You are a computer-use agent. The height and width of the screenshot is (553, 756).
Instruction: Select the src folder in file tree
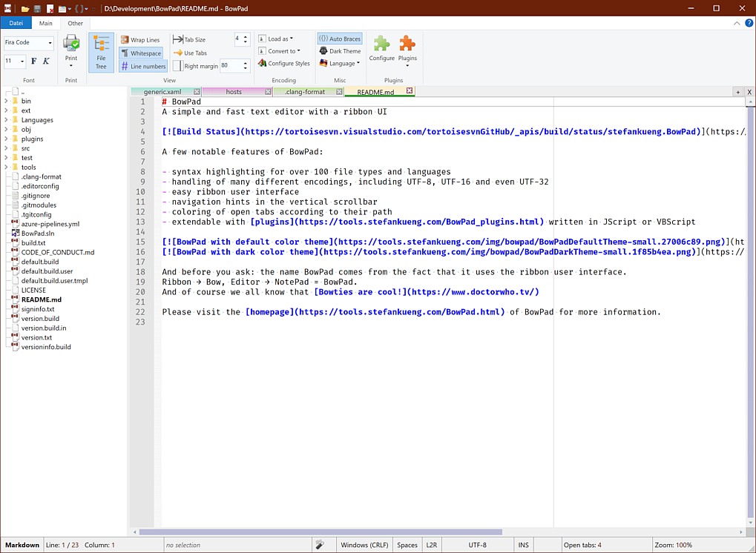(x=25, y=148)
